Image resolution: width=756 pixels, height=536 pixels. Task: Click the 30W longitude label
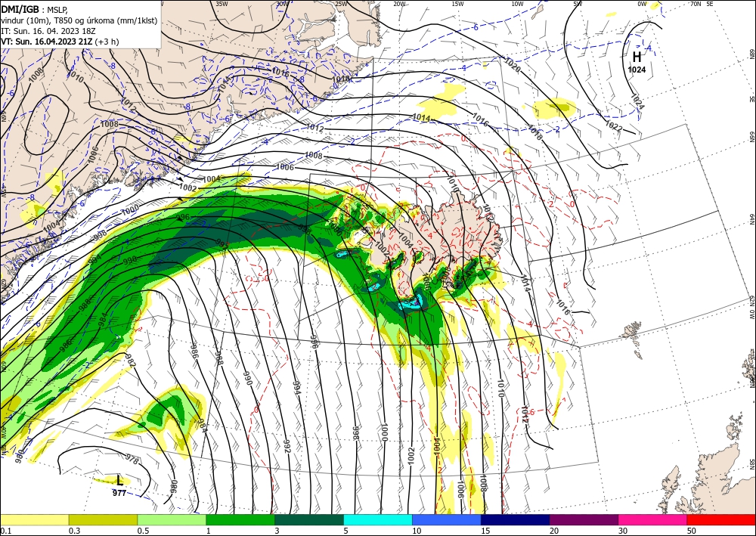coord(282,4)
